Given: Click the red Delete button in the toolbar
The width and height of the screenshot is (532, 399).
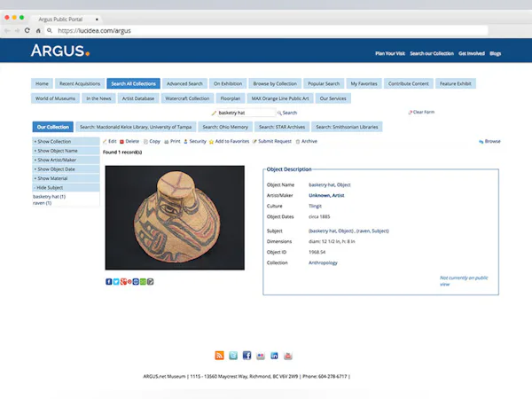Looking at the screenshot, I should [129, 142].
